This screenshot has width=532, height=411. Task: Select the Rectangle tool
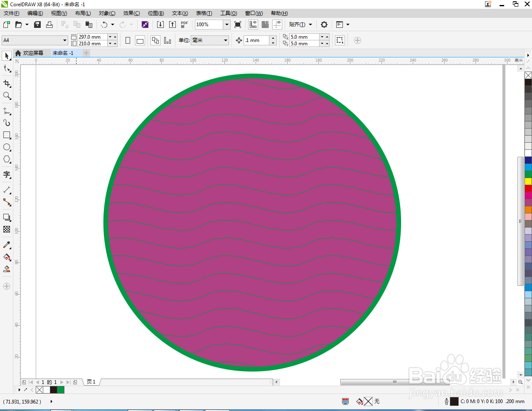[7, 135]
